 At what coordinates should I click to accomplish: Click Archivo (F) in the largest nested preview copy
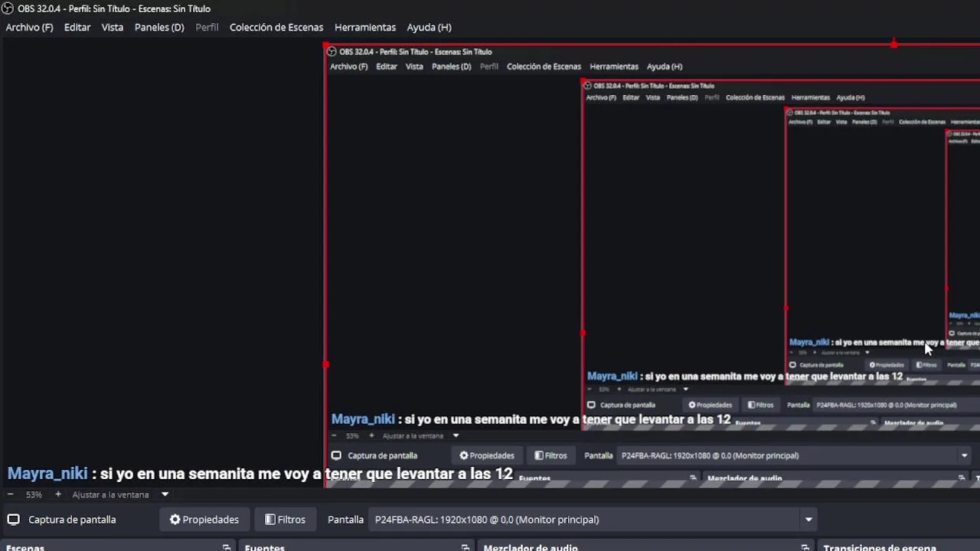pyautogui.click(x=348, y=67)
